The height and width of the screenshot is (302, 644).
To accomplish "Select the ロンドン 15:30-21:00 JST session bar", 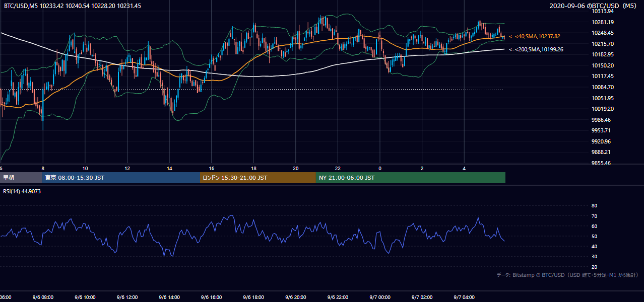I will [x=258, y=178].
